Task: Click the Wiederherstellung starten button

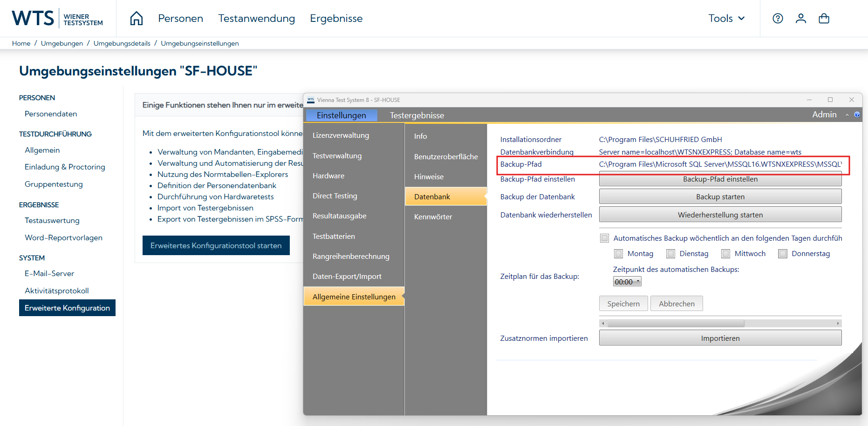Action: [720, 215]
